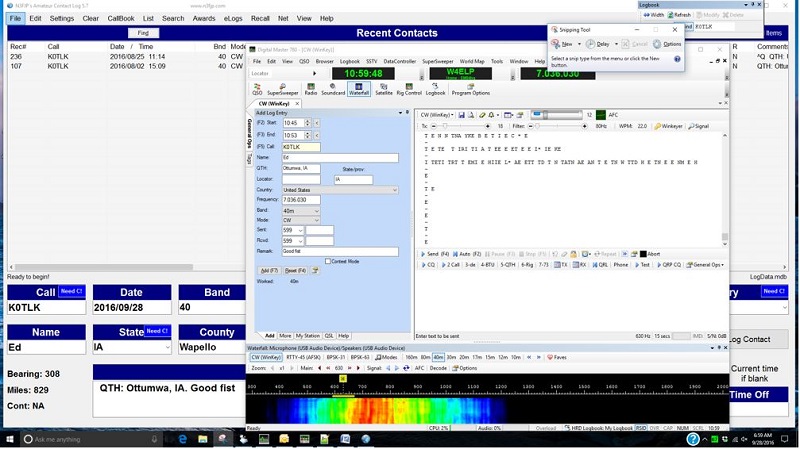This screenshot has width=800, height=449.
Task: Expand the Mode dropdown showing CW
Action: pos(316,220)
